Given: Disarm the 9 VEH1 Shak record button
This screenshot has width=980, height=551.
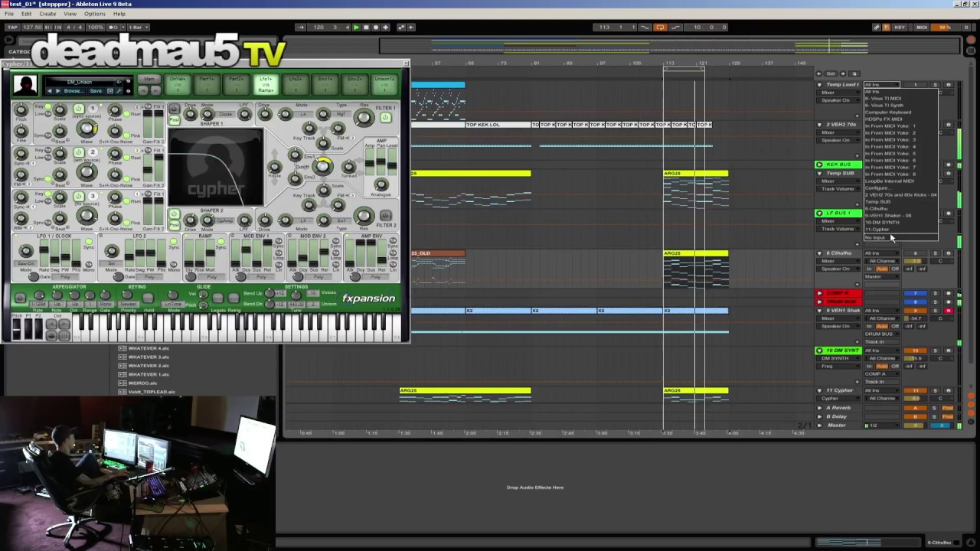Looking at the screenshot, I should [949, 311].
